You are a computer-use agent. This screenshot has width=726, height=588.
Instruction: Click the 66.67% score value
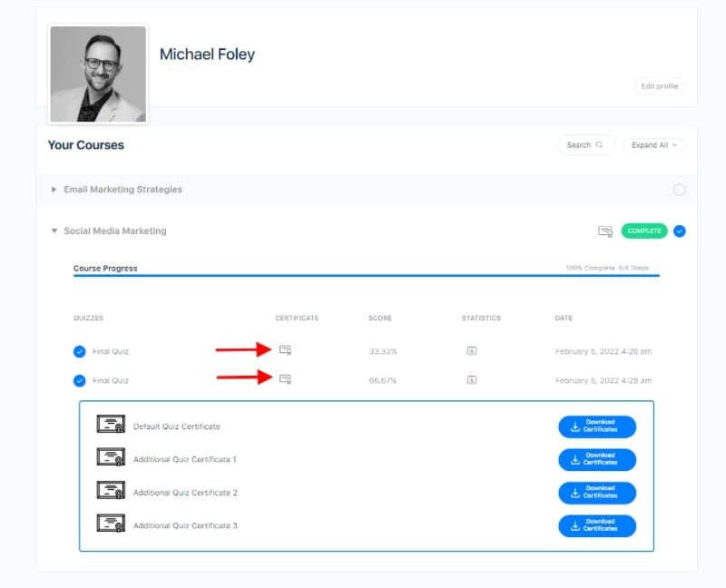pos(383,380)
